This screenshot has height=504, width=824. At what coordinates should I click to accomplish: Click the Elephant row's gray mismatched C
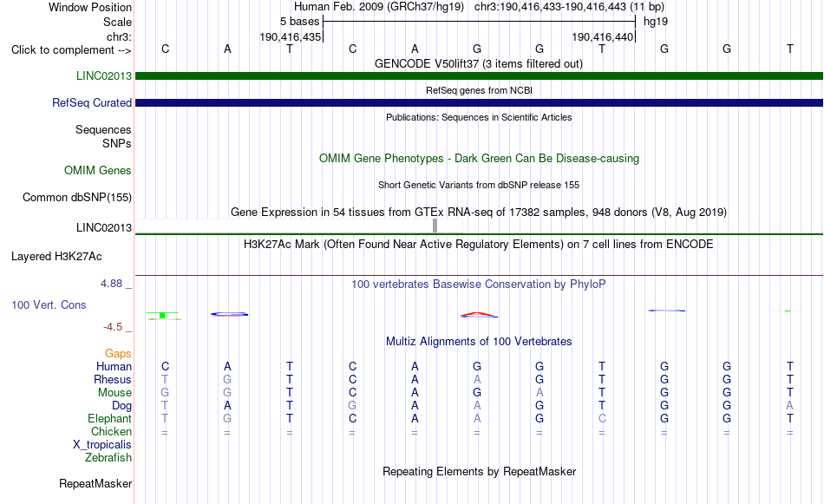[x=602, y=419]
